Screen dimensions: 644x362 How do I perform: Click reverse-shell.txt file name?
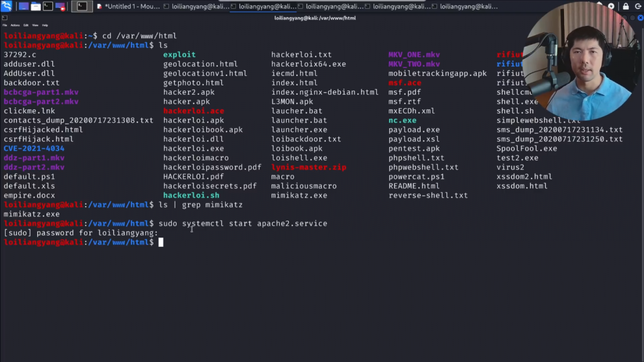428,195
